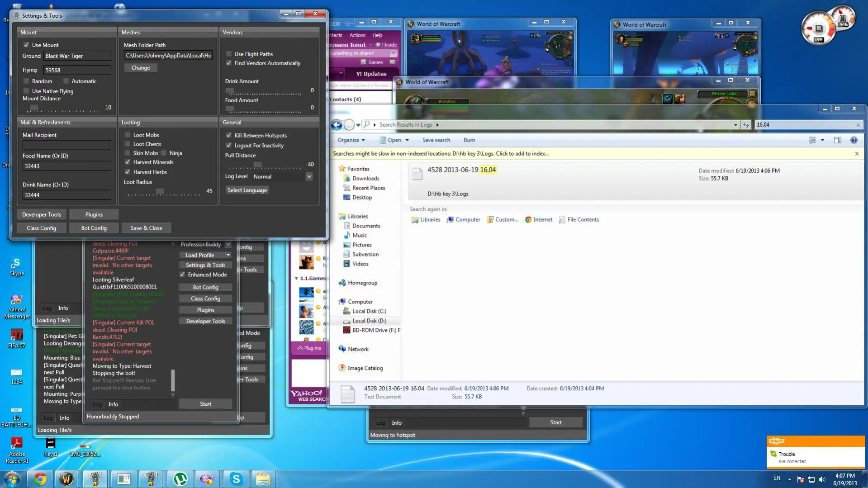Expand the Organize dropdown menu

(x=351, y=140)
